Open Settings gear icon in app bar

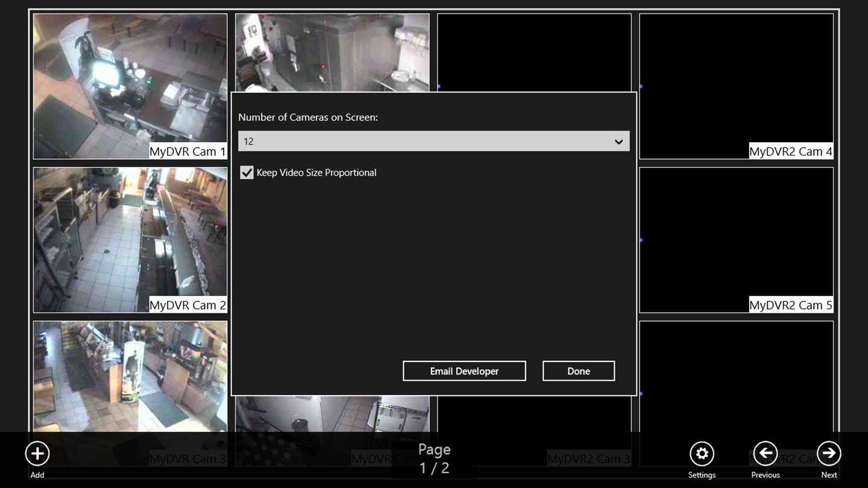(702, 454)
